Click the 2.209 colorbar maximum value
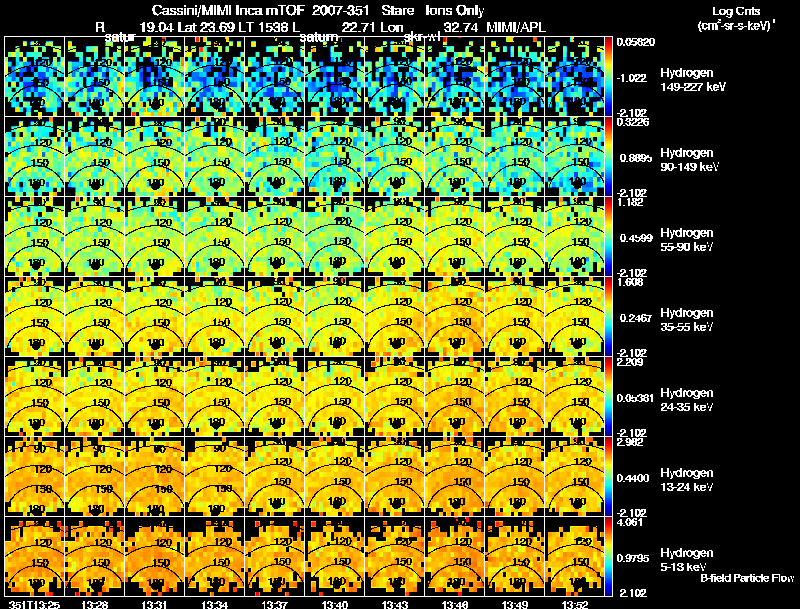Screen dimensions: 800x609 [630, 363]
